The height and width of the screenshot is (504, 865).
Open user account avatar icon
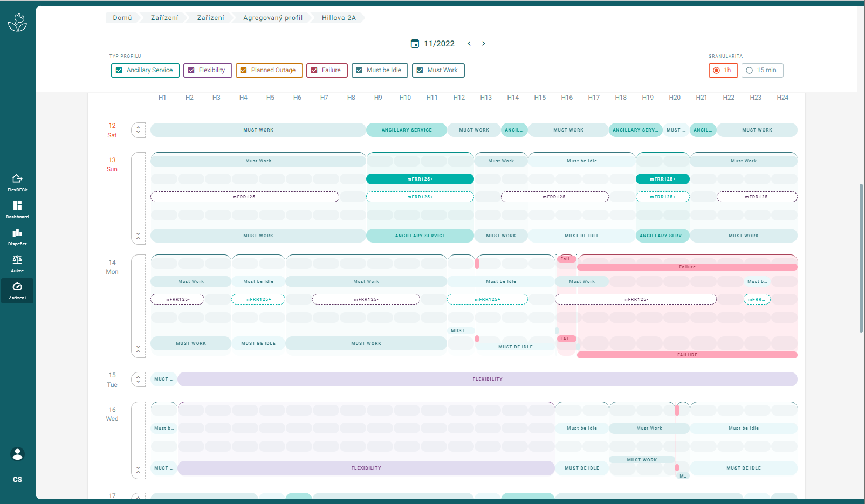point(17,454)
